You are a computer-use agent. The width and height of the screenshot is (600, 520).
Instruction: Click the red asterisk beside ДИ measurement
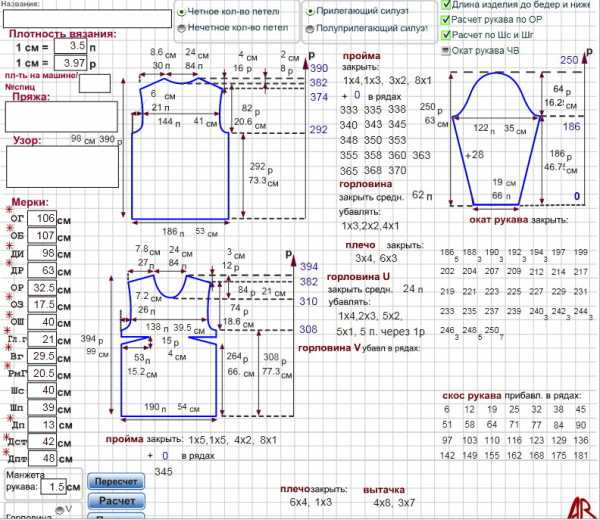point(8,246)
